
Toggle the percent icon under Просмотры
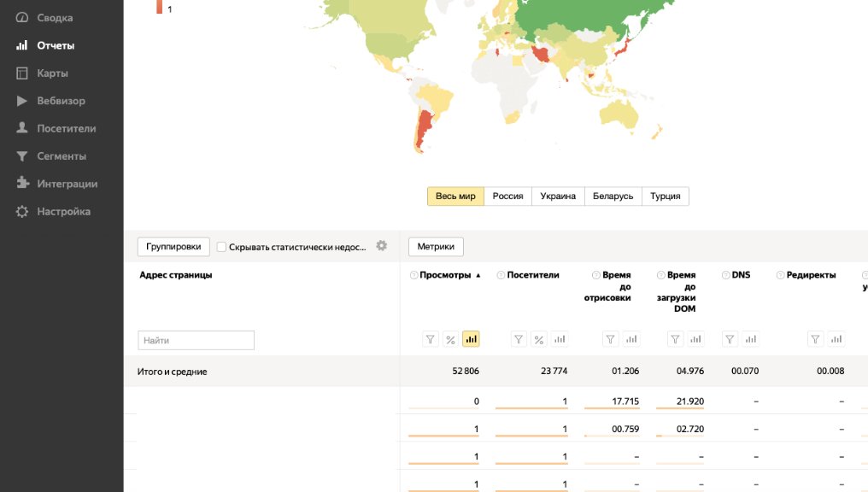451,339
